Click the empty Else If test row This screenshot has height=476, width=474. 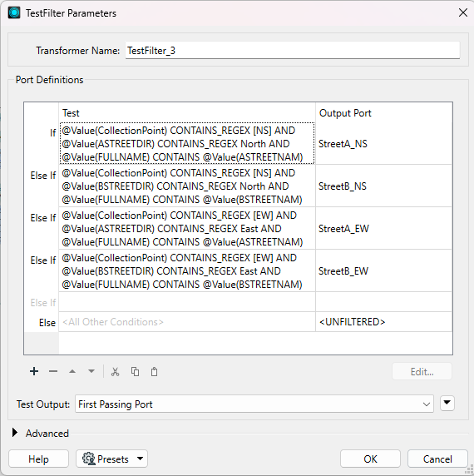pos(187,302)
